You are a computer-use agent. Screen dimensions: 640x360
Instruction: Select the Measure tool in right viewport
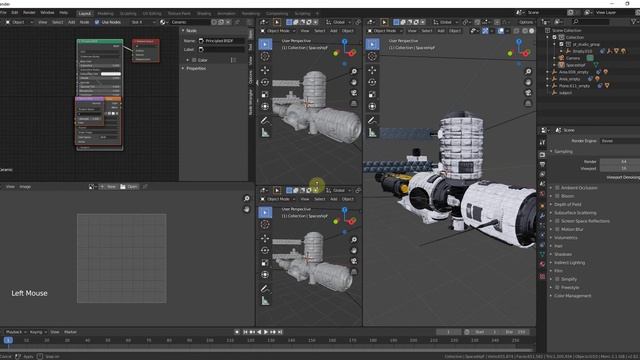pos(372,133)
